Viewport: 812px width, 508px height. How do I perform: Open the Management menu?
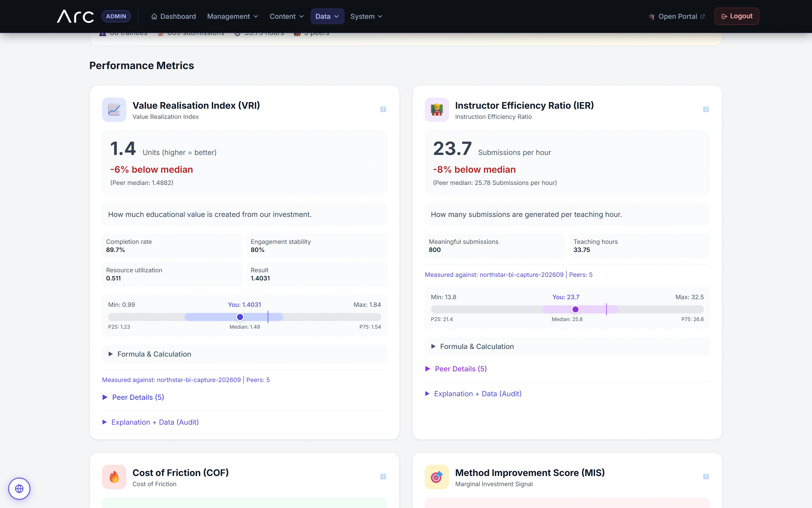coord(232,17)
